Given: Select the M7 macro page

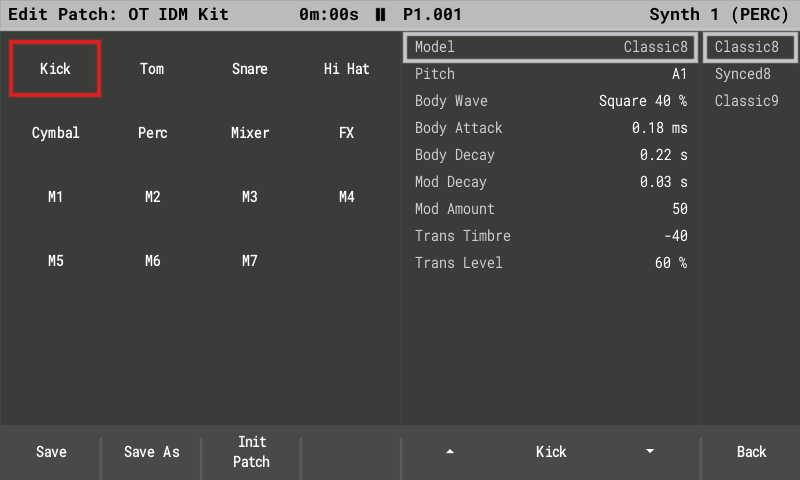Looking at the screenshot, I should (249, 261).
